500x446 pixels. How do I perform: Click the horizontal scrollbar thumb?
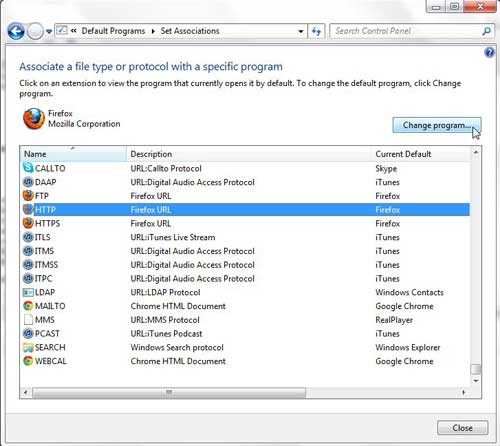coord(169,392)
